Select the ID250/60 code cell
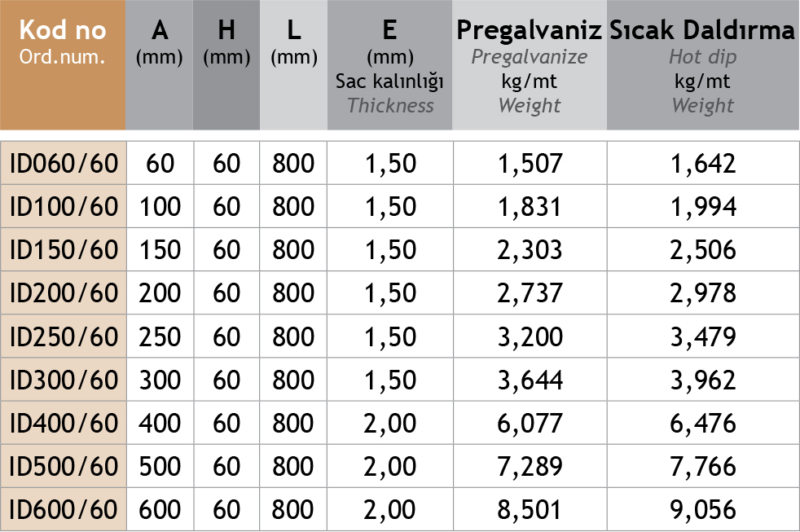The width and height of the screenshot is (800, 532). tap(64, 336)
